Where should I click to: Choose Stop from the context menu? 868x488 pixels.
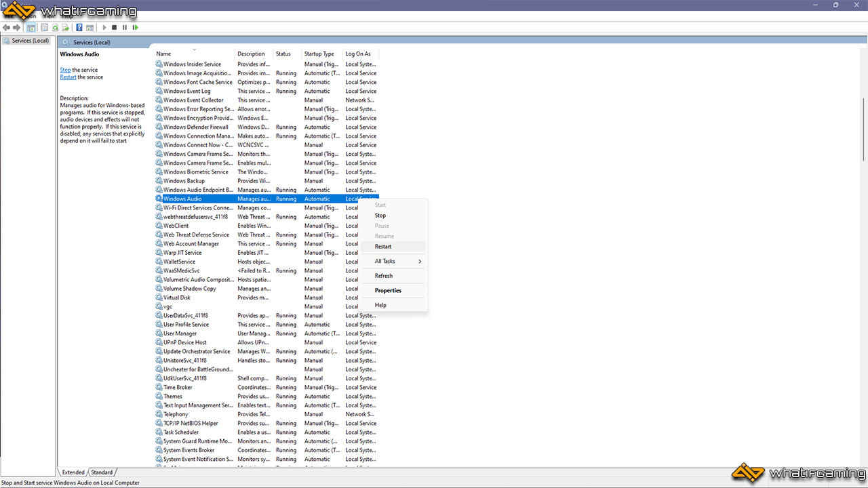click(x=394, y=216)
